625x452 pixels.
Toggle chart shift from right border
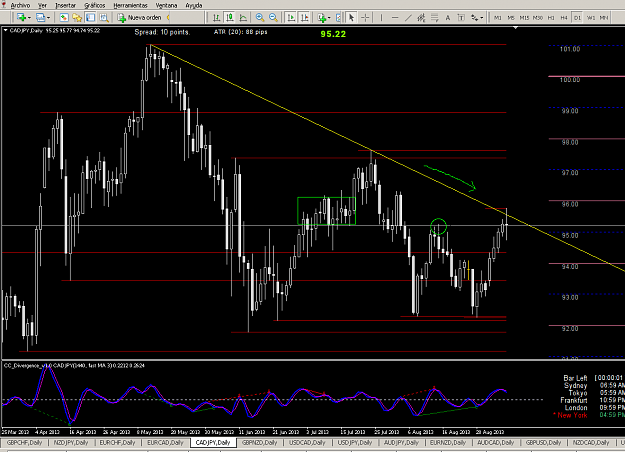pyautogui.click(x=304, y=18)
